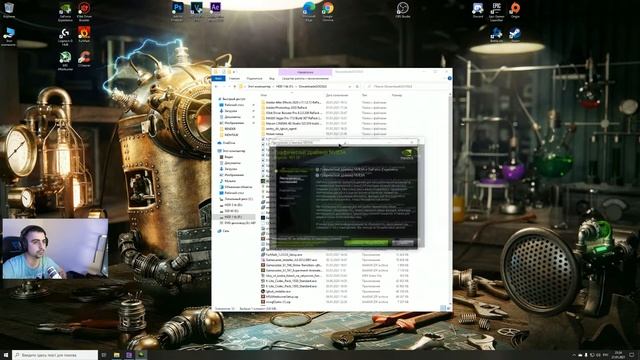The width and height of the screenshot is (640, 360).
Task: Go up one folder level in Explorer
Action: (x=235, y=87)
